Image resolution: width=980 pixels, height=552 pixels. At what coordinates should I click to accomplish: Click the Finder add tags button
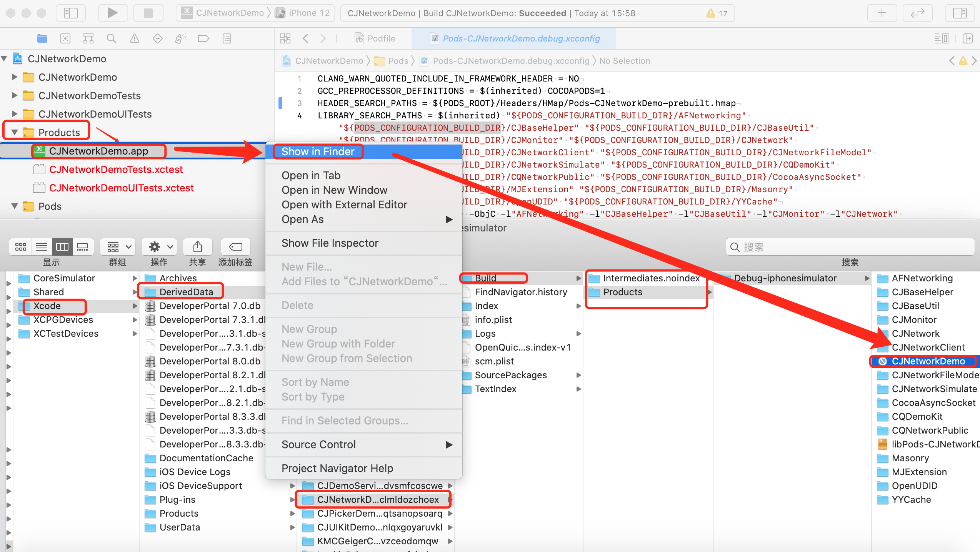coord(235,247)
